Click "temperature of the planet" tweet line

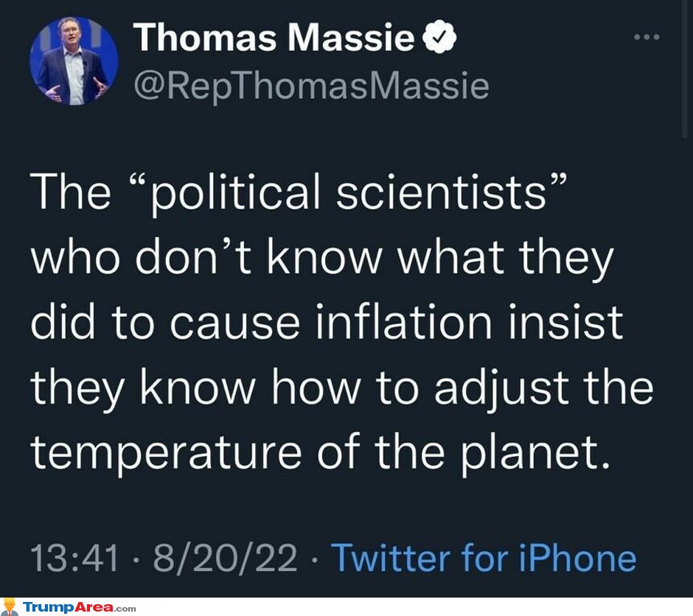[x=321, y=452]
